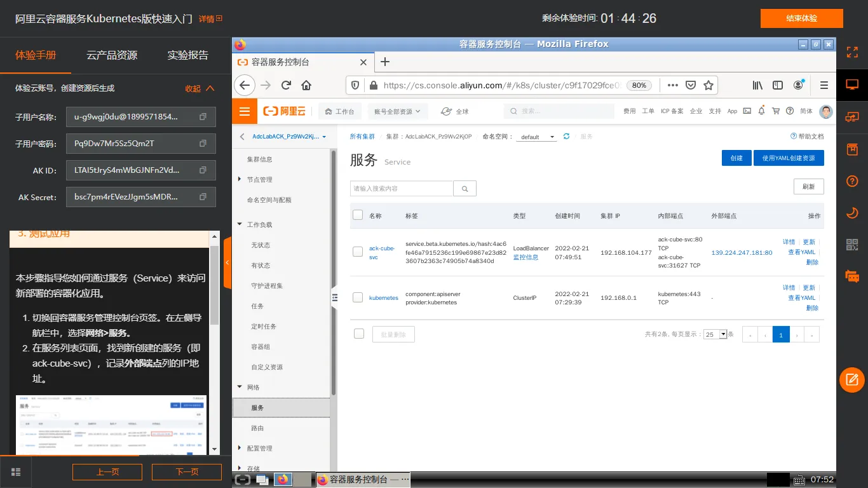The height and width of the screenshot is (488, 868).
Task: Click the blue 创建 button
Action: tap(736, 158)
